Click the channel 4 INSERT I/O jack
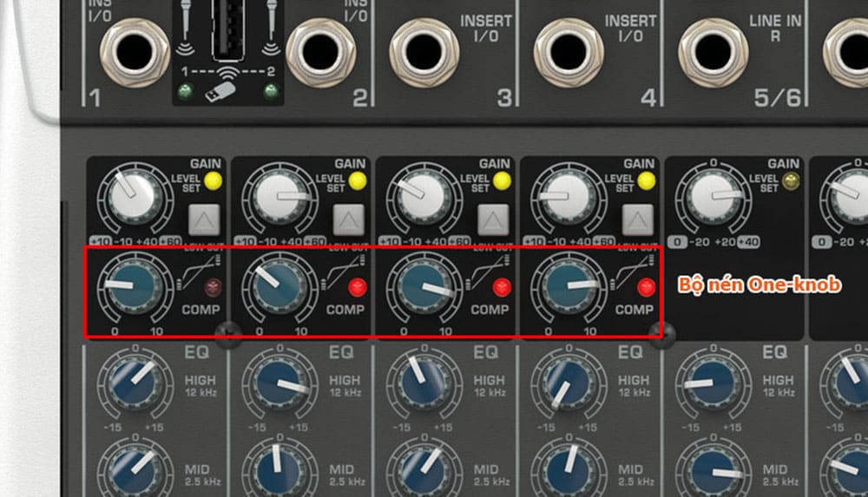This screenshot has height=497, width=868. (569, 53)
